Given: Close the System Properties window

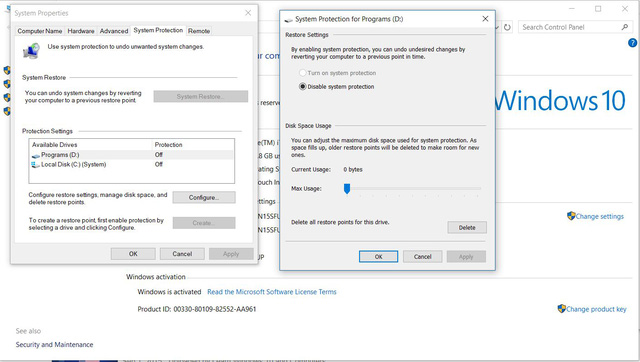Looking at the screenshot, I should [248, 13].
